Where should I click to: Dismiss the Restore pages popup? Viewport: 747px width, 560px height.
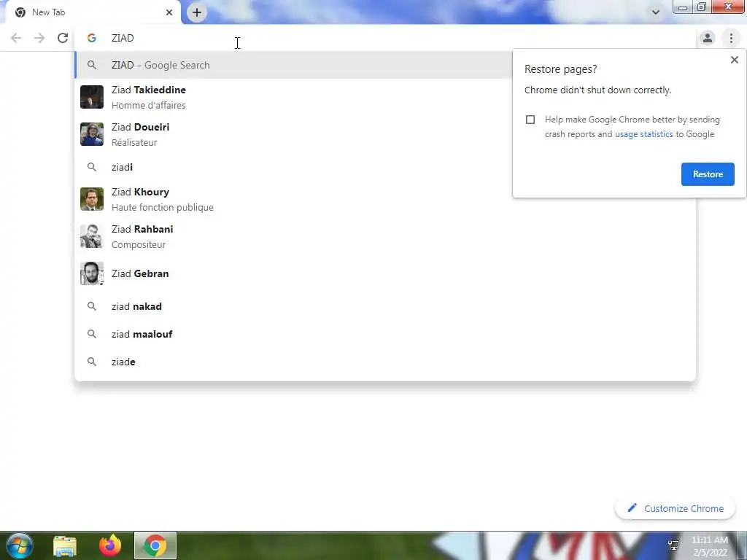734,60
